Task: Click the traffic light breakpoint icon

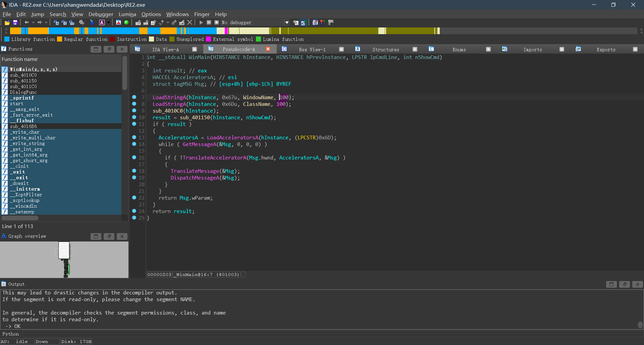Action: pos(322,22)
